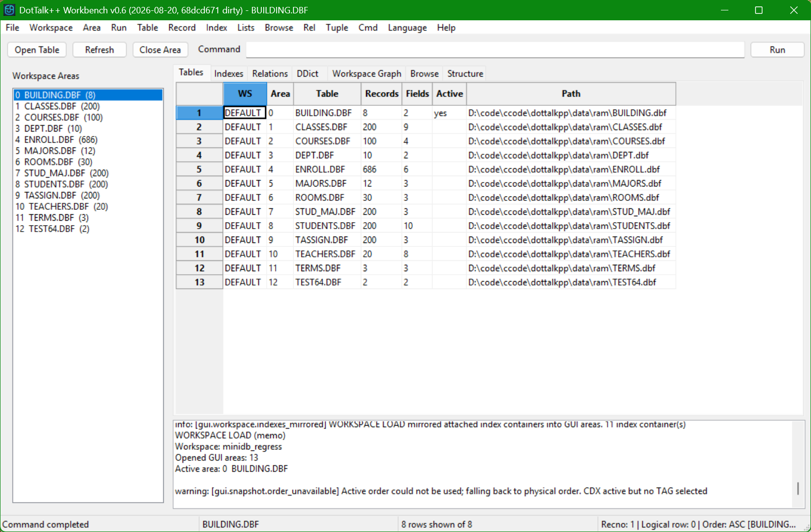The height and width of the screenshot is (532, 811).
Task: Select CLASSES.DBF (200) in Workspace Areas
Action: click(x=88, y=106)
